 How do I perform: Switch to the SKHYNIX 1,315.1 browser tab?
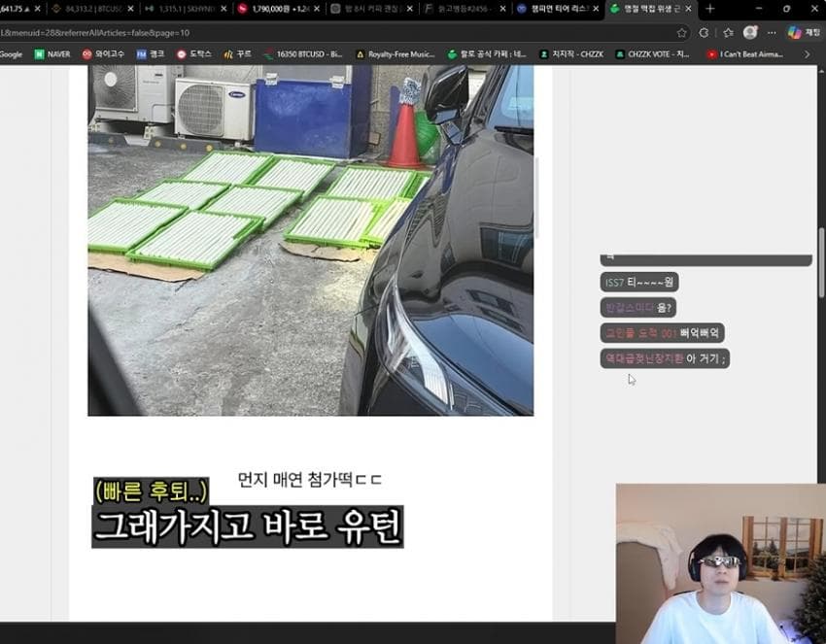coord(186,9)
